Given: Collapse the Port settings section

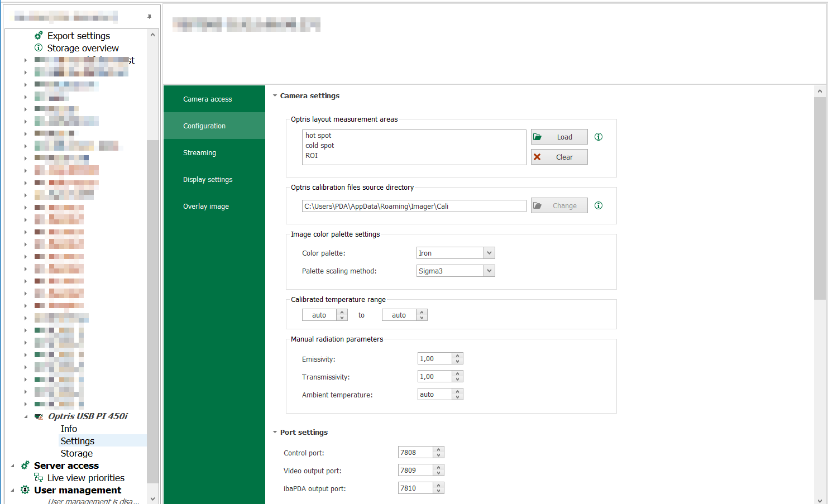Looking at the screenshot, I should (x=275, y=433).
